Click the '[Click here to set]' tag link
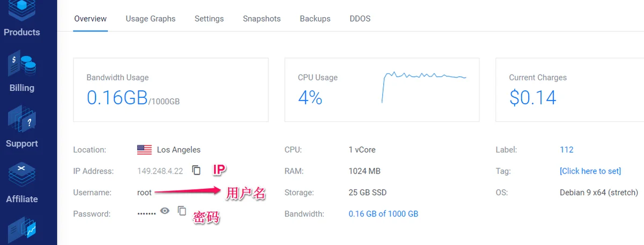This screenshot has width=644, height=245. click(590, 171)
